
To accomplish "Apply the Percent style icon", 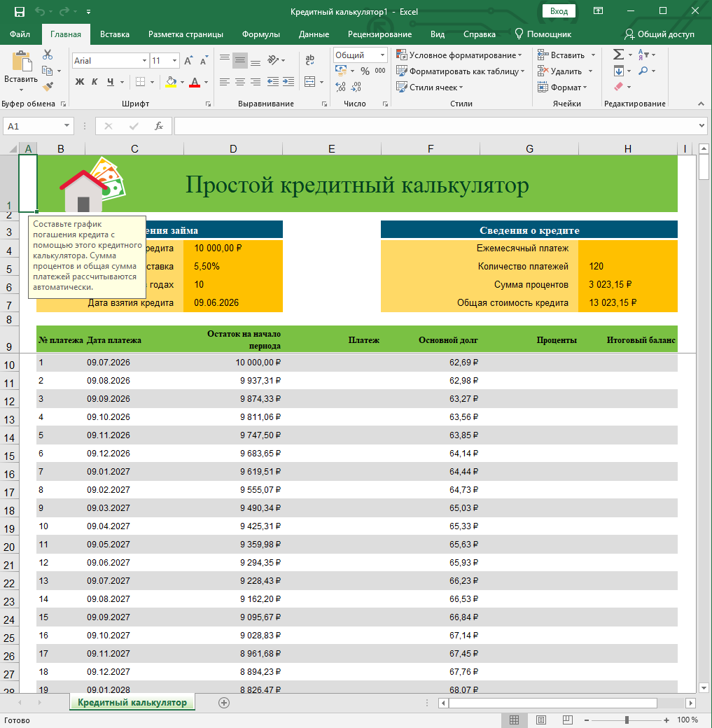I will [x=365, y=71].
